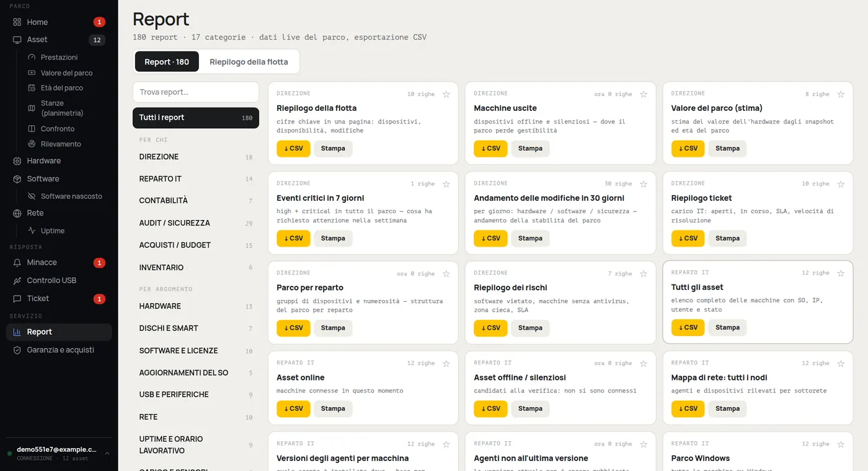Select the DISCHI E SMART category

[196, 328]
